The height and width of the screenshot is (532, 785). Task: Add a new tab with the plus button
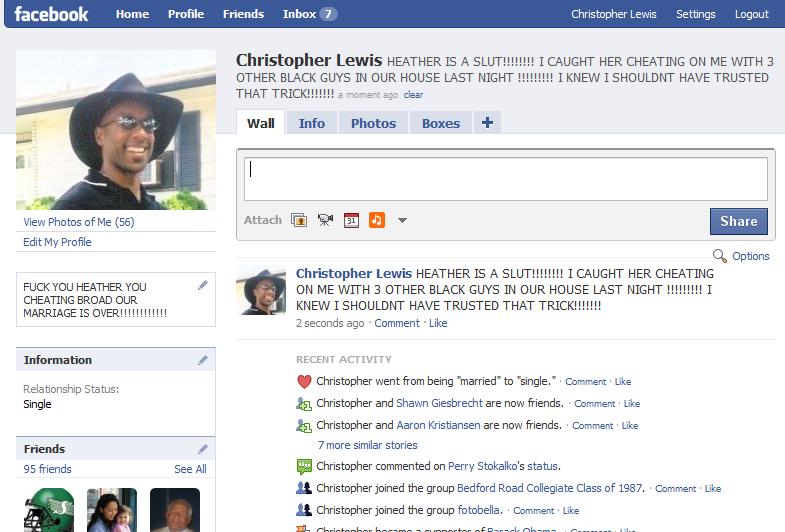[488, 123]
